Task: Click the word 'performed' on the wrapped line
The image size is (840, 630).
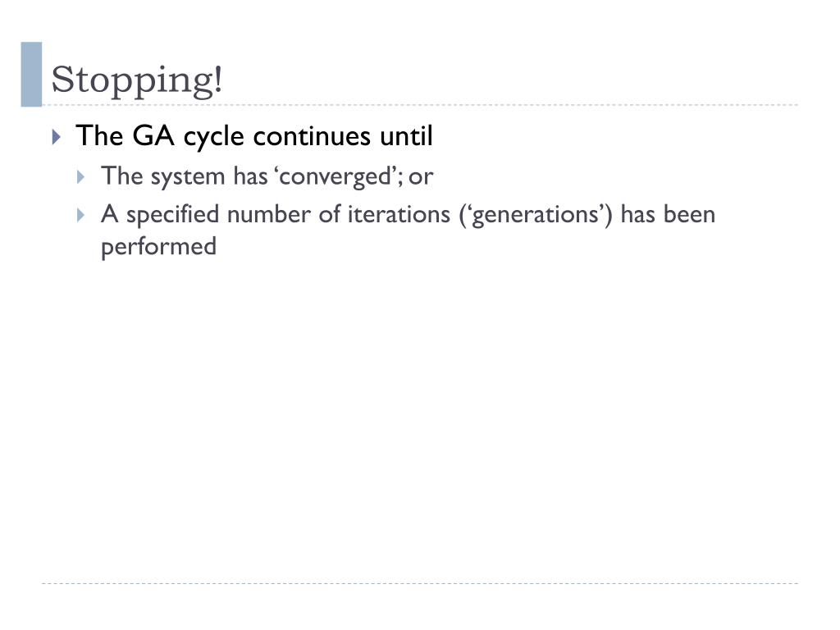Action: click(158, 248)
